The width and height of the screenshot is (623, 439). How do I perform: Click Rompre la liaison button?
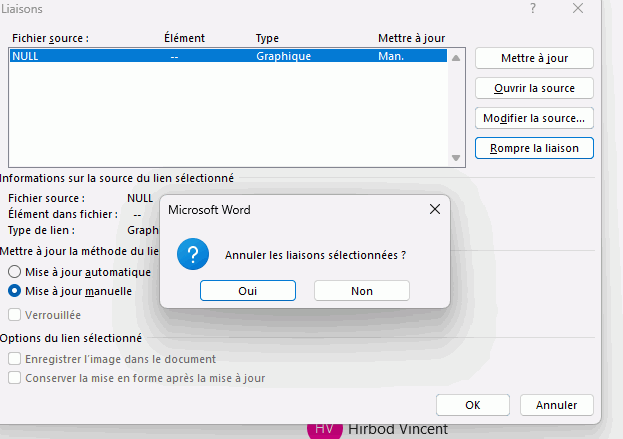coord(534,148)
